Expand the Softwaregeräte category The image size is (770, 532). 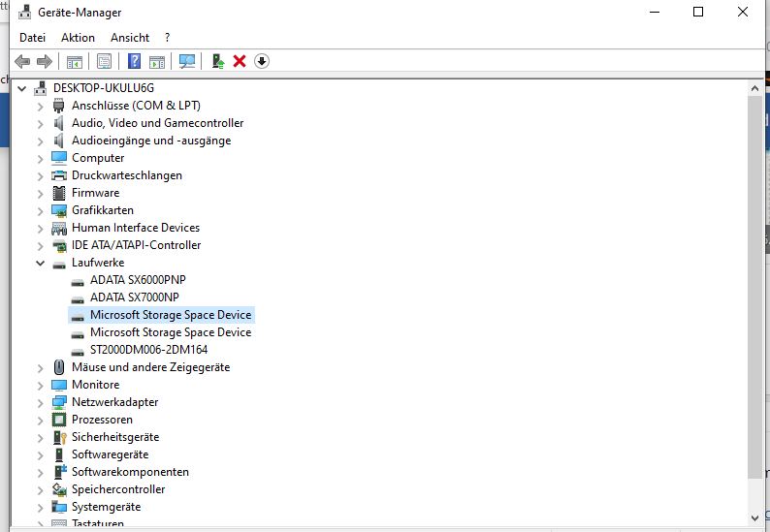point(41,454)
